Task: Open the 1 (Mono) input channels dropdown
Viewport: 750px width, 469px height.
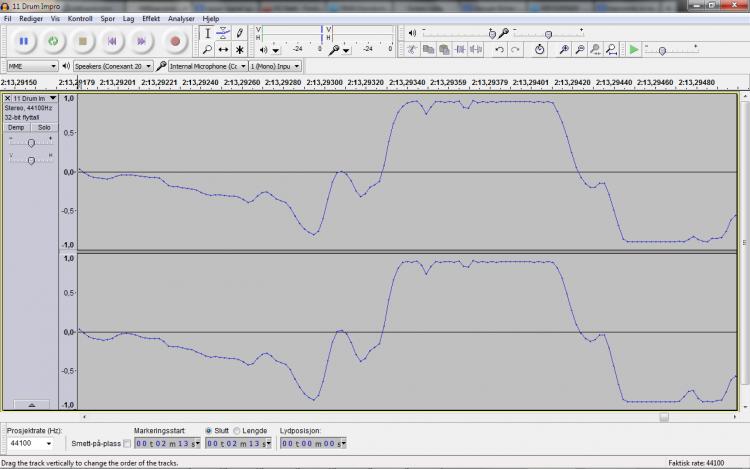Action: tap(275, 66)
